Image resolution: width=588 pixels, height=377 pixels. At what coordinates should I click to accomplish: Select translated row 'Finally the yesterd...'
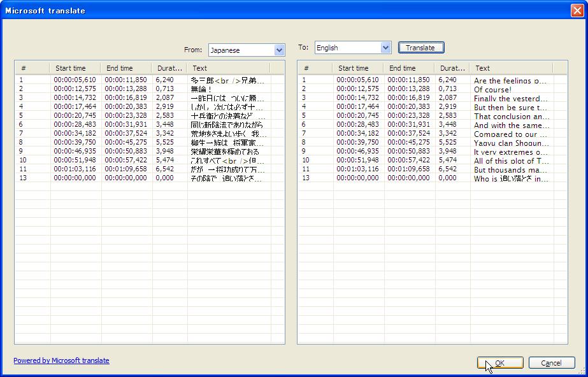coord(510,99)
